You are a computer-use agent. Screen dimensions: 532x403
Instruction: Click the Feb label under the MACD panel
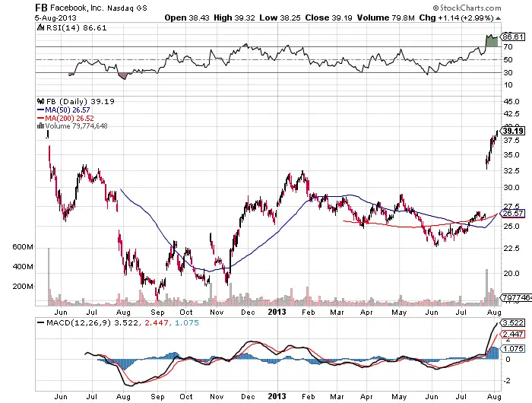coord(308,396)
